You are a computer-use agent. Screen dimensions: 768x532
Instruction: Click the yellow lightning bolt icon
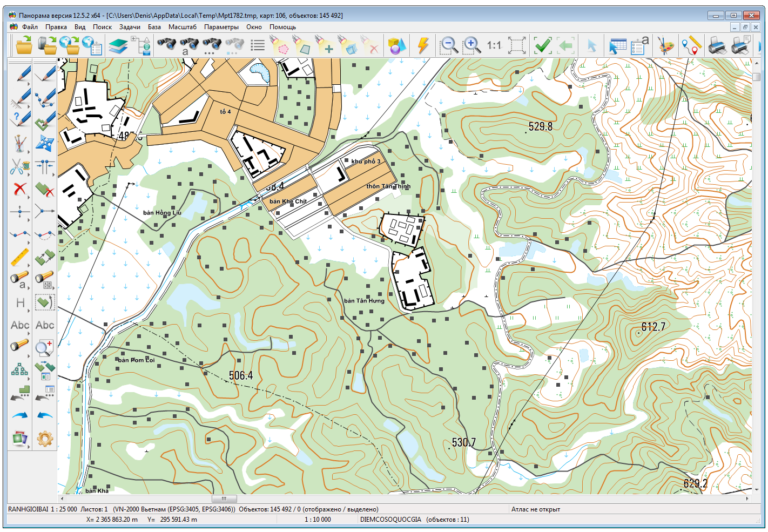(x=423, y=45)
